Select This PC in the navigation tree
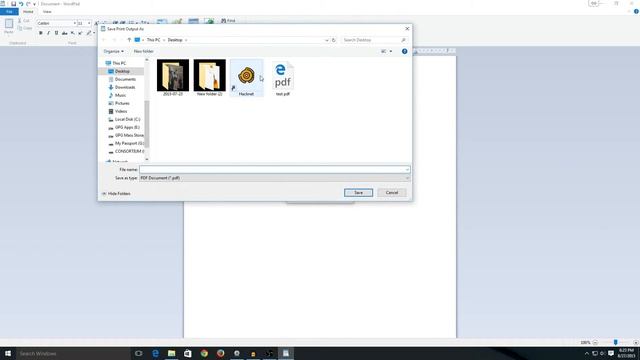Viewport: 640px width, 360px height. (119, 63)
